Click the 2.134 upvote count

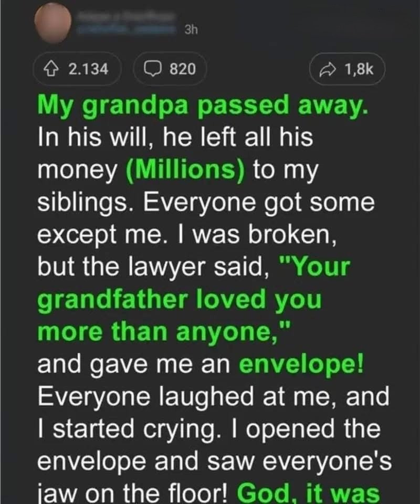[88, 68]
